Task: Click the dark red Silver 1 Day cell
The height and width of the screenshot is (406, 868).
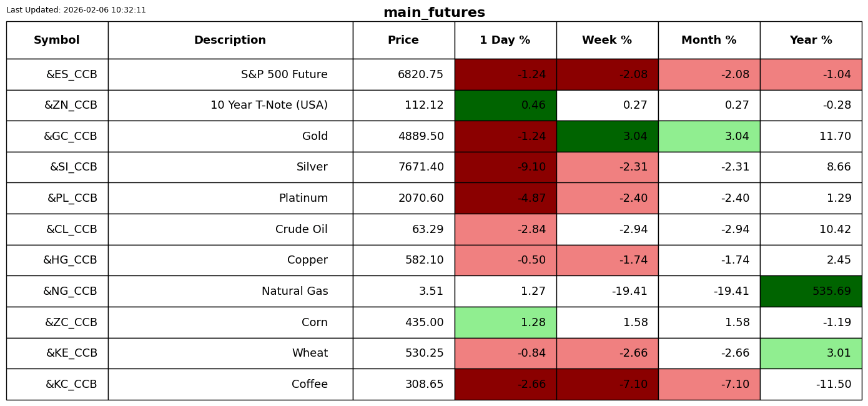Action: (x=505, y=167)
